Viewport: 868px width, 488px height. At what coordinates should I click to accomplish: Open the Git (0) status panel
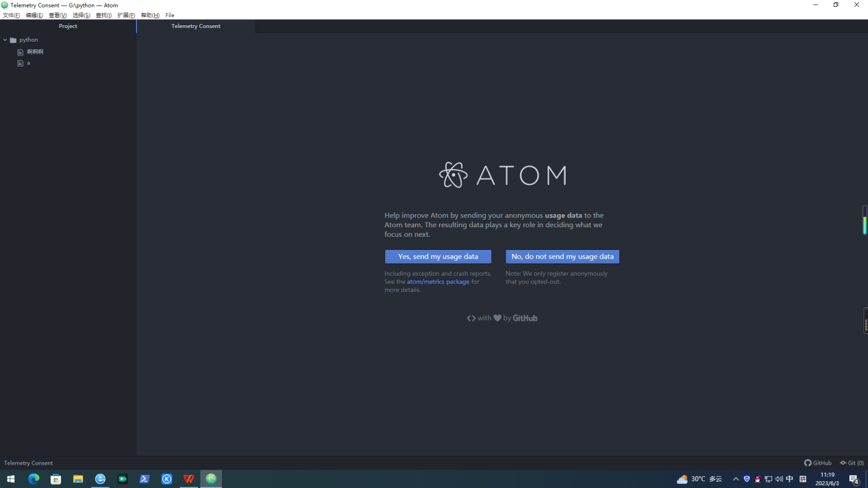pos(852,463)
